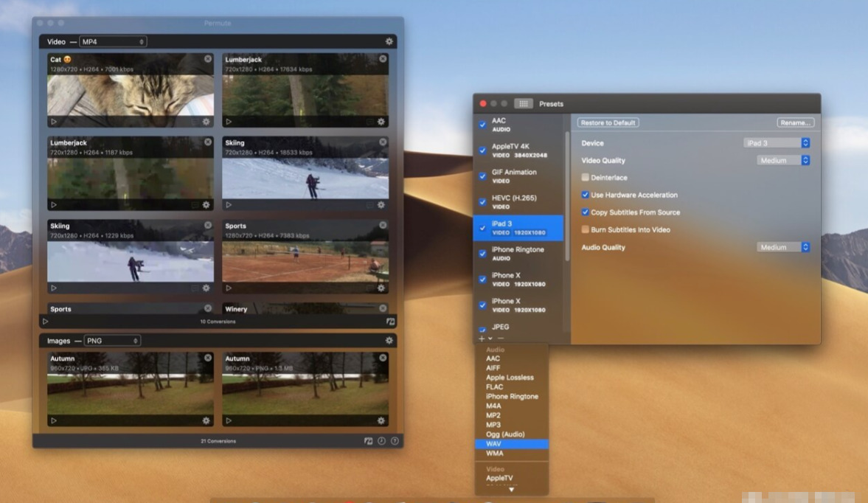Open the Images group settings gear
The image size is (868, 503).
[x=389, y=341]
